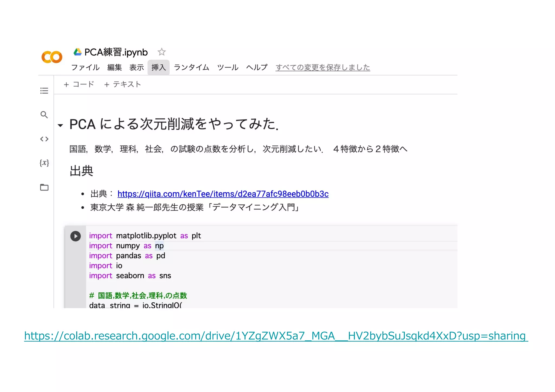Screen dimensions: 555x392
Task: Open the search magnifier in sidebar
Action: [44, 115]
